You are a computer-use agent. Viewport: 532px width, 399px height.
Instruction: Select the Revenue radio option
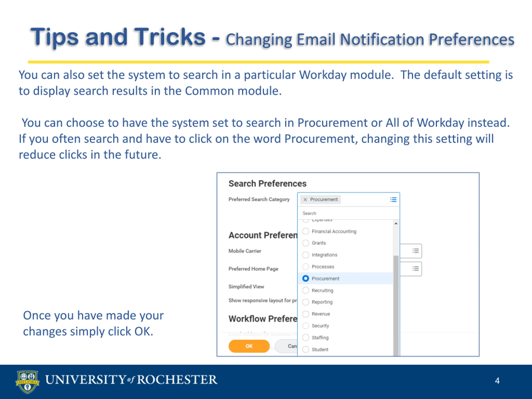(305, 314)
